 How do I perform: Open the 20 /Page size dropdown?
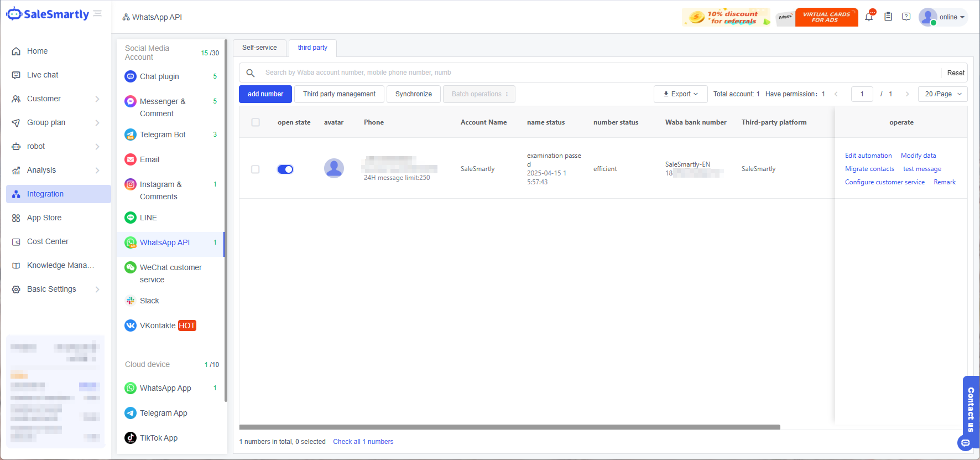942,94
